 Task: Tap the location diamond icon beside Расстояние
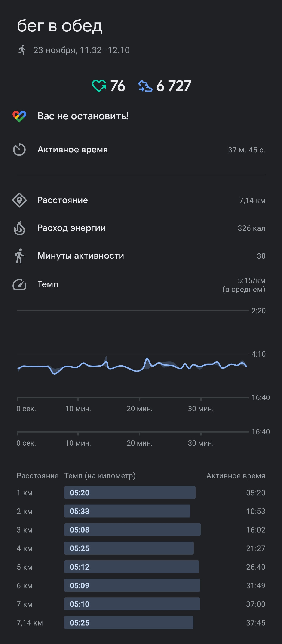click(x=19, y=200)
